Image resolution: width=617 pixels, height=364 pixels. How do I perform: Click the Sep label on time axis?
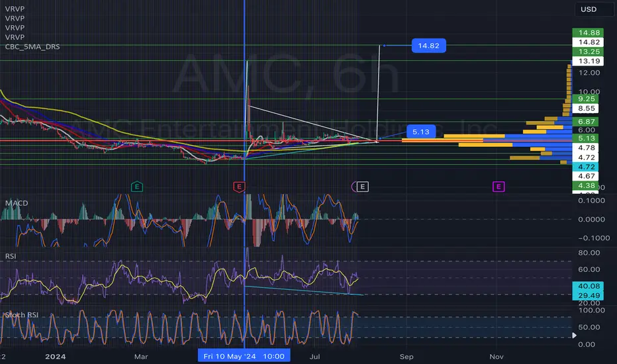[406, 357]
